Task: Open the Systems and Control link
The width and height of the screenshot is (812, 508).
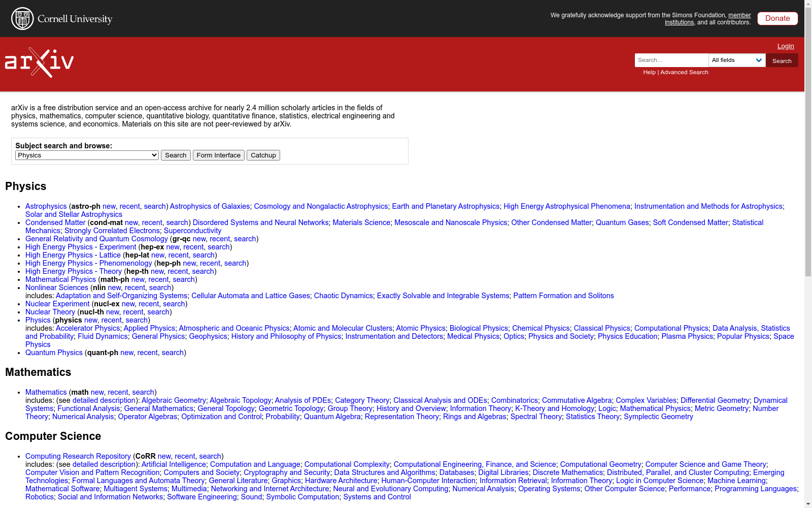Action: [x=377, y=497]
